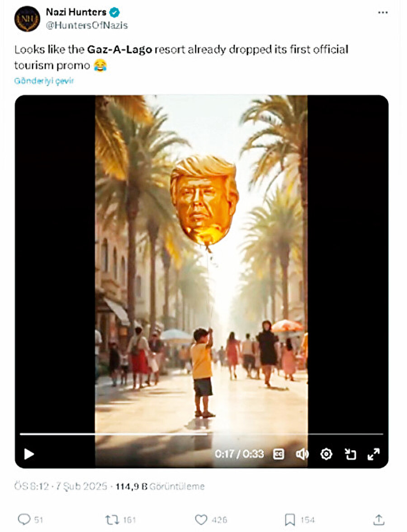The height and width of the screenshot is (532, 407).
Task: Click the NH profile avatar
Action: pyautogui.click(x=27, y=19)
